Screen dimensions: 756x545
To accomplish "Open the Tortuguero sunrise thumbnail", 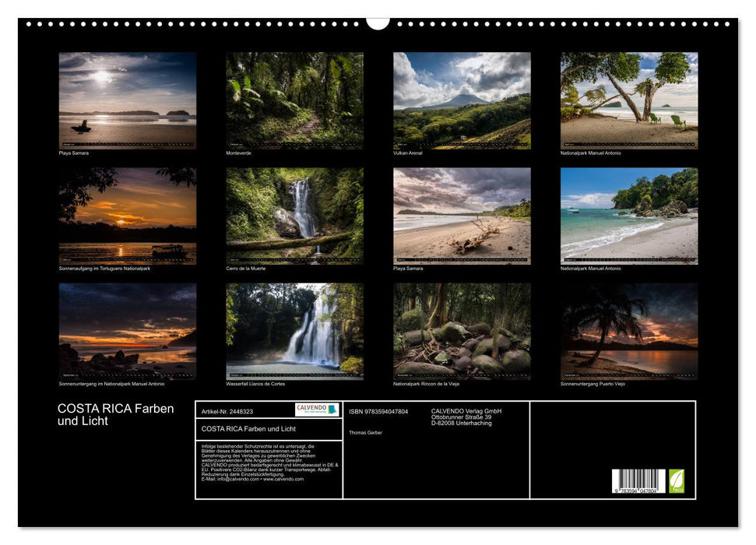I will click(x=127, y=216).
